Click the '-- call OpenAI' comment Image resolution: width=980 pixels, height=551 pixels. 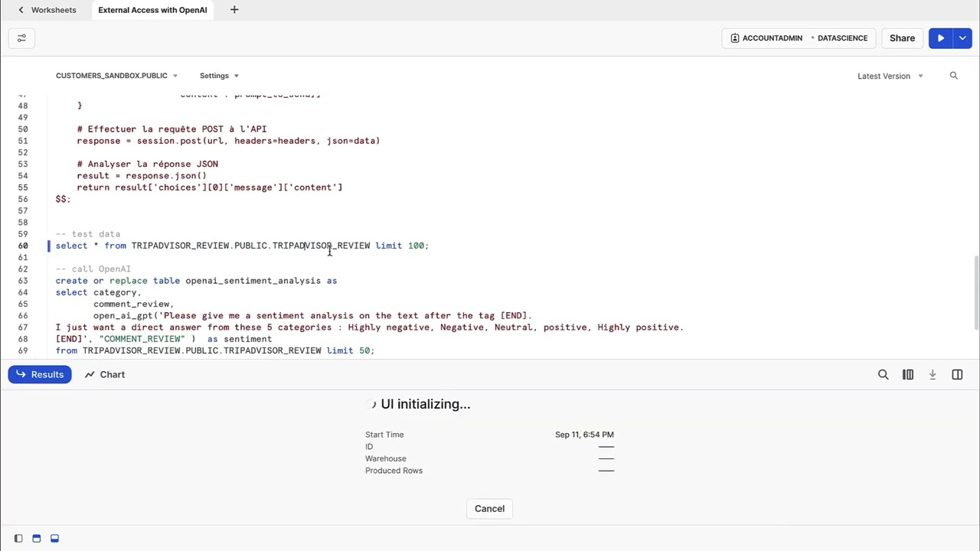93,269
